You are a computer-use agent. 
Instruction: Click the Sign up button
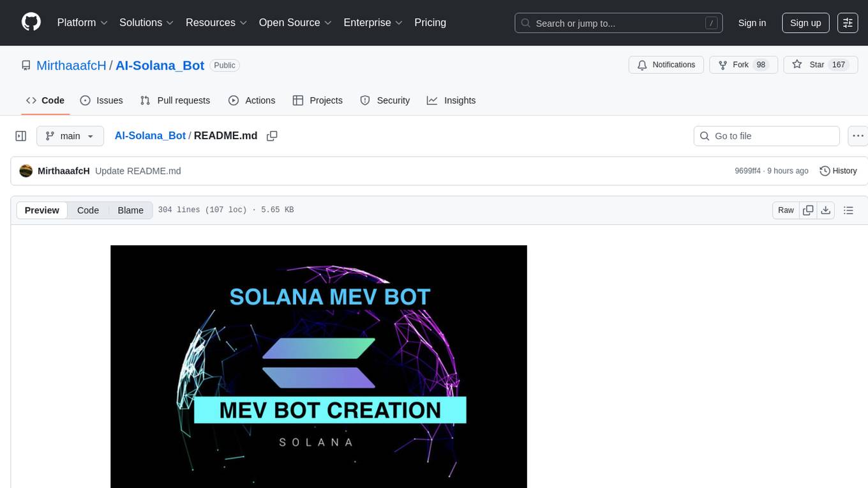pos(805,23)
